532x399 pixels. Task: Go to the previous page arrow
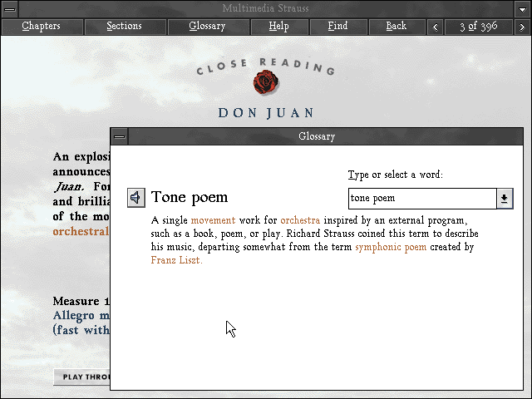click(436, 27)
